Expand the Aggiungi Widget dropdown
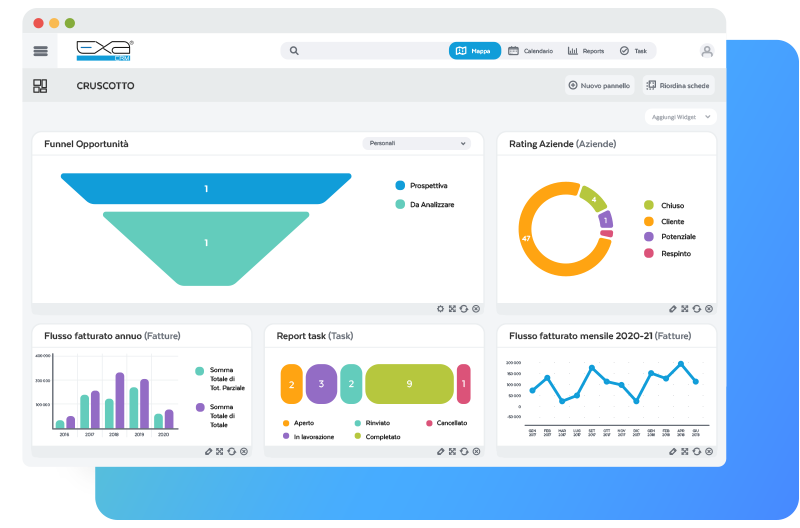Viewport: 800px width, 528px height. point(681,117)
